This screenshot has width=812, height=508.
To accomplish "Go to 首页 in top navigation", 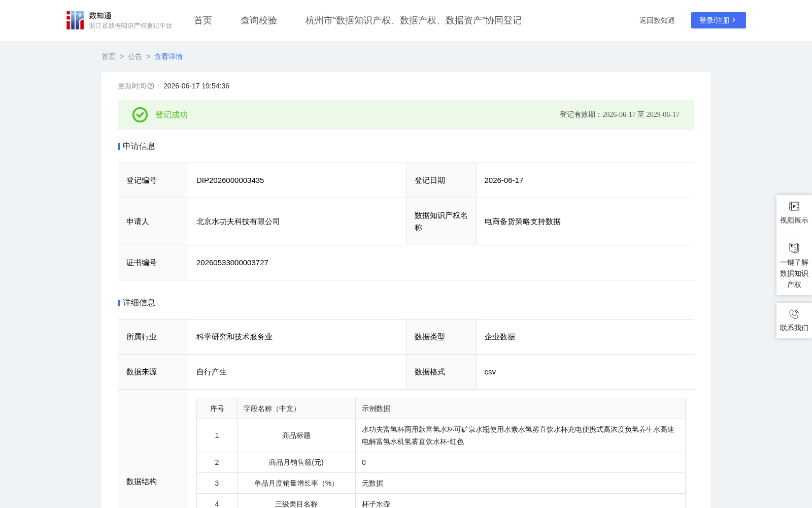I will click(x=203, y=20).
